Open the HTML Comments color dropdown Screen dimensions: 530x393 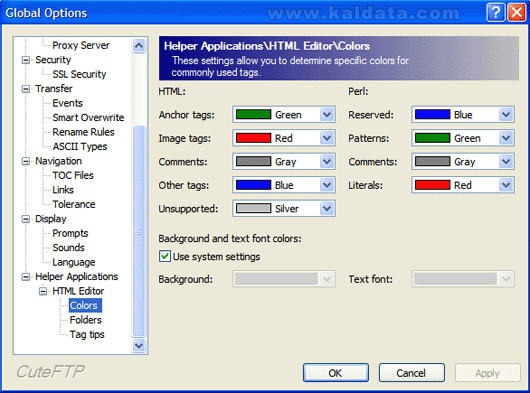coord(327,162)
